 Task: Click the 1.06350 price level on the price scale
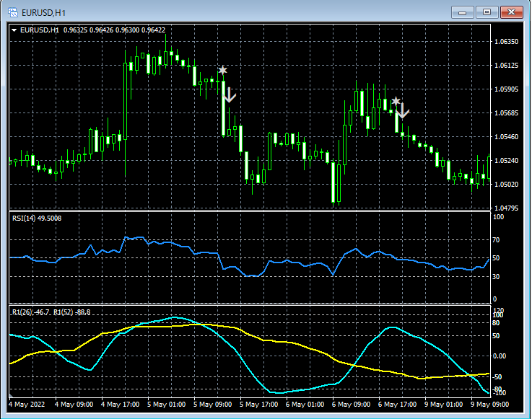coord(508,42)
